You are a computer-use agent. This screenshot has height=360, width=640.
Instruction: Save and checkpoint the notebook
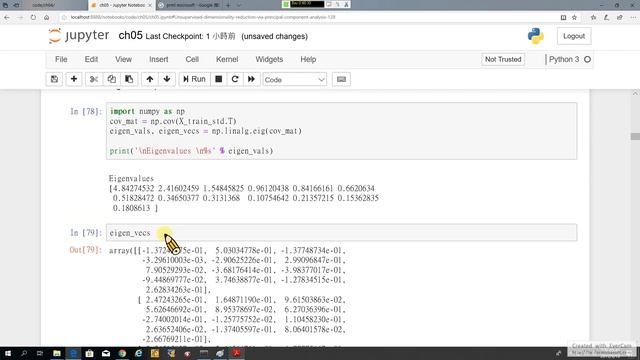click(54, 79)
